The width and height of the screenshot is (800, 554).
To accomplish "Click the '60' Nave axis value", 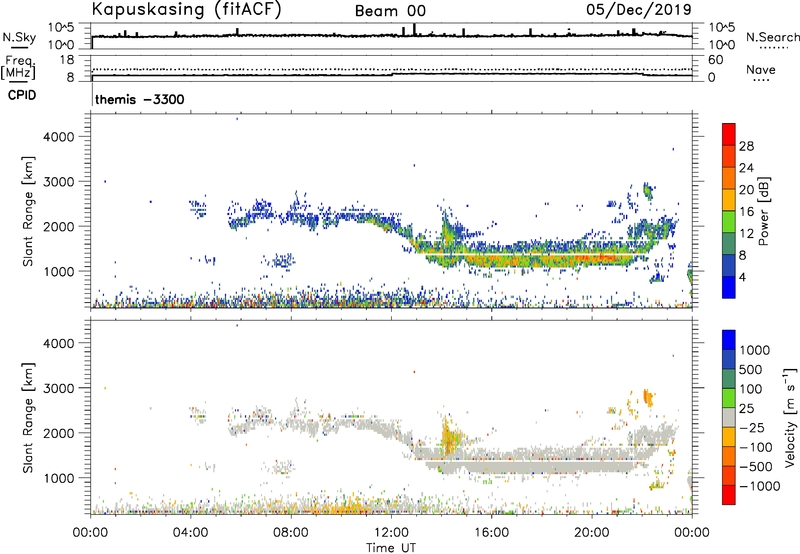I will pos(716,60).
